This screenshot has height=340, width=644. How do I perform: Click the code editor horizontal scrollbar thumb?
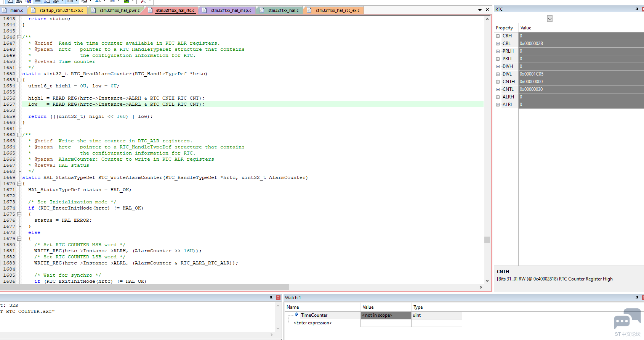tap(144, 287)
